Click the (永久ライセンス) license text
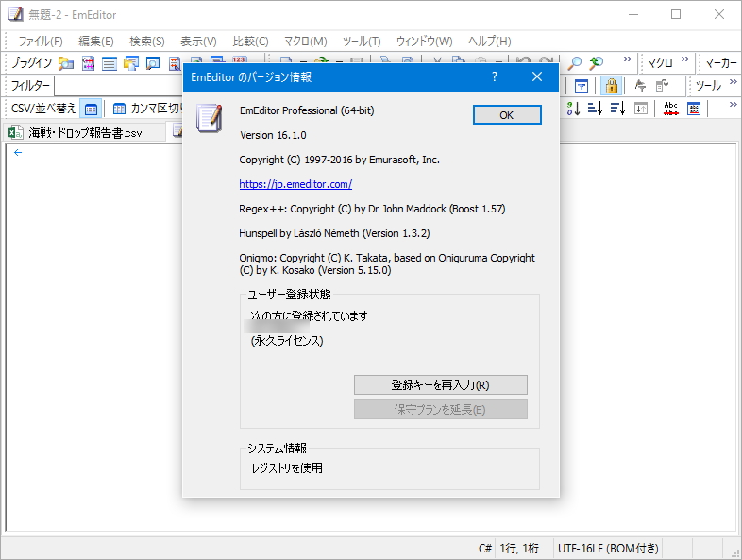The image size is (742, 560). coord(287,341)
